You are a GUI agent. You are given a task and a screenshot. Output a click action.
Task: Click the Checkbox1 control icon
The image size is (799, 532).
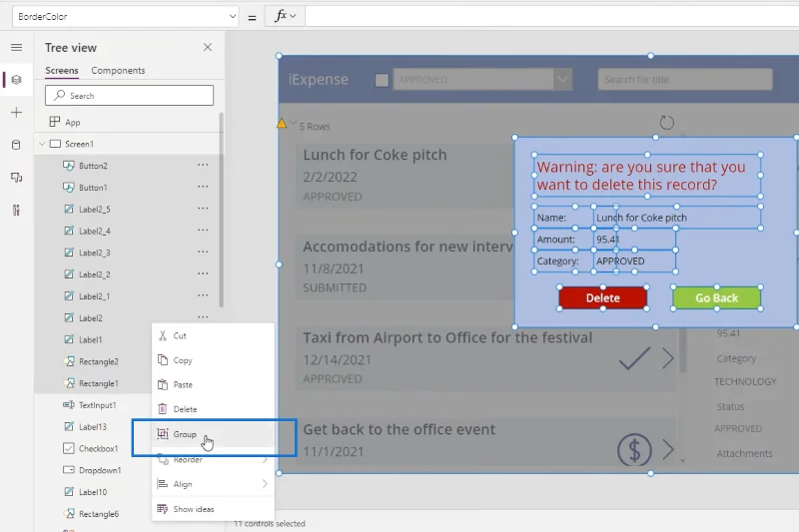pyautogui.click(x=69, y=448)
